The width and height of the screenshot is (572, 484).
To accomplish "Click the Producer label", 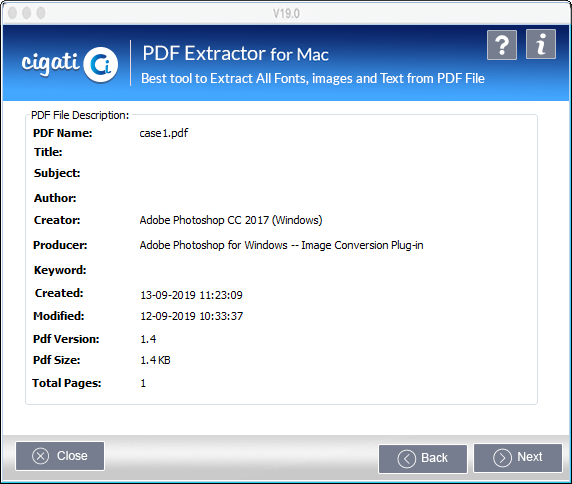I will [x=60, y=245].
